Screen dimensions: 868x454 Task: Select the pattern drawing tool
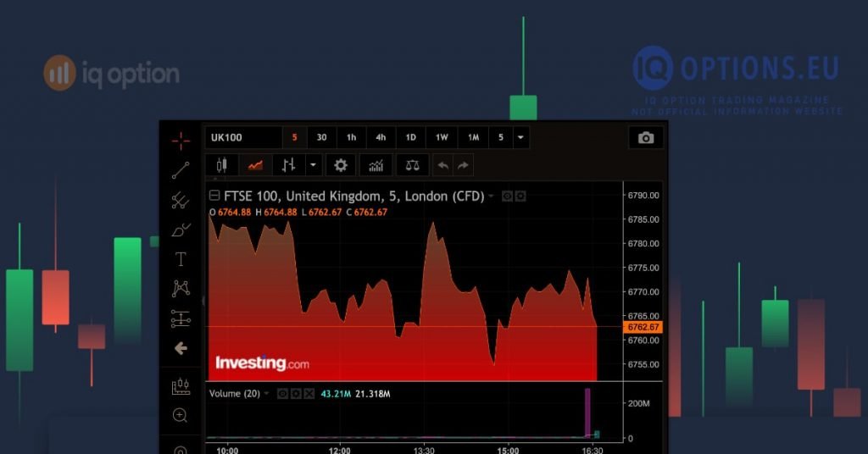[x=181, y=288]
